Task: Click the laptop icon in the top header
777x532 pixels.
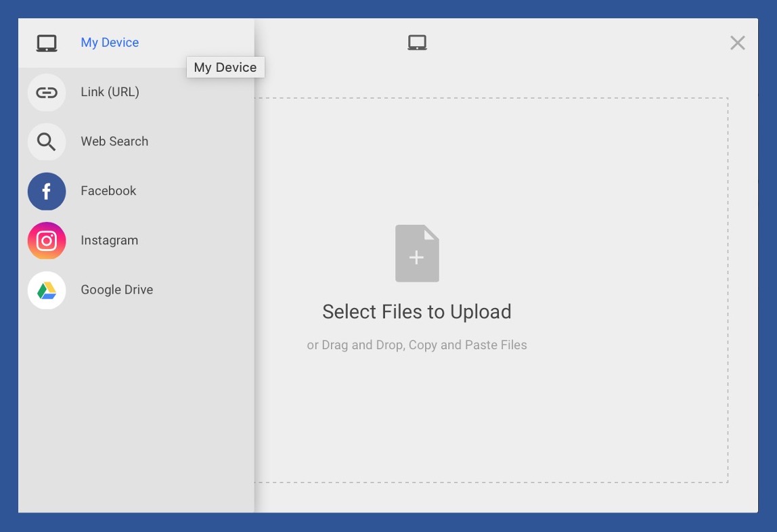Action: [x=417, y=43]
